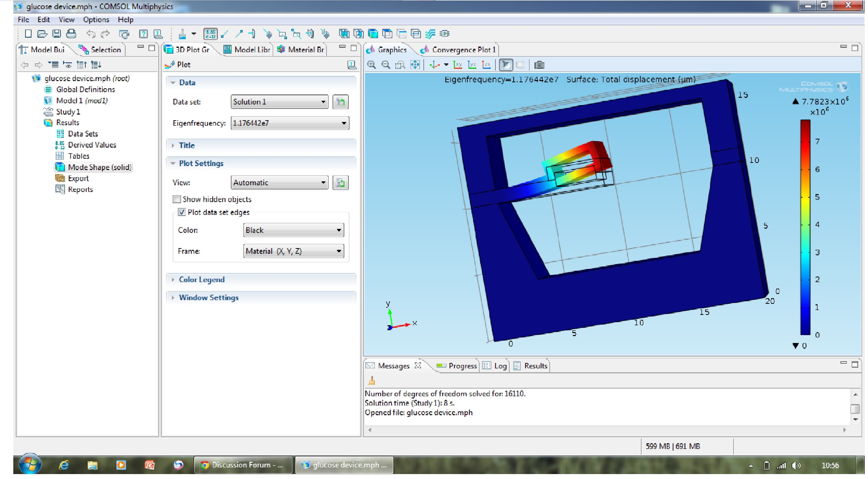Go to source button beside Data set
This screenshot has width=868, height=479.
click(340, 102)
